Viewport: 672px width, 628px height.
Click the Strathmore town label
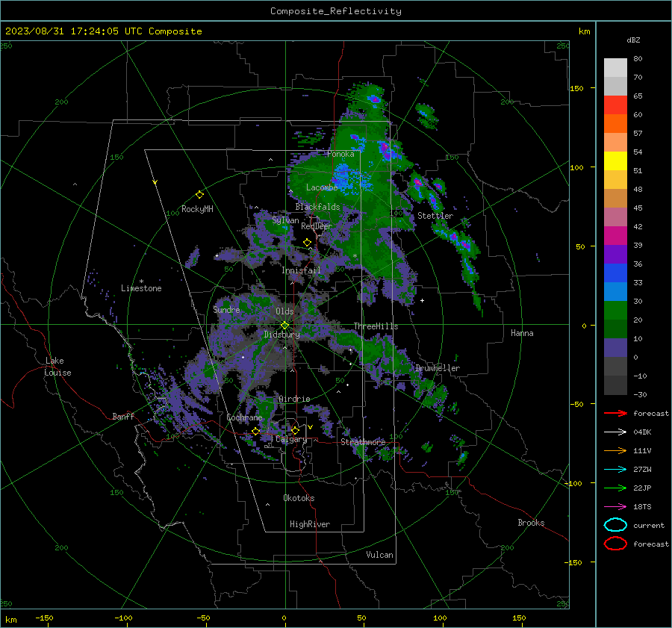pyautogui.click(x=363, y=442)
